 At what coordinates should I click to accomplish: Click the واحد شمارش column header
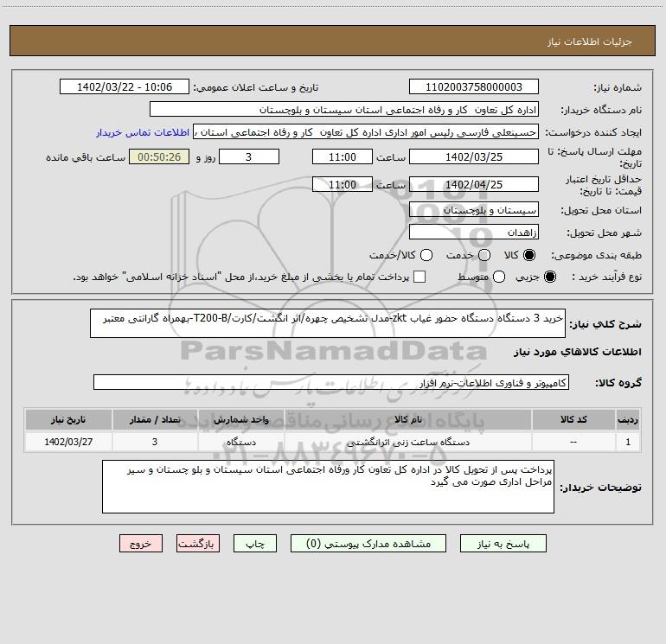tap(240, 419)
